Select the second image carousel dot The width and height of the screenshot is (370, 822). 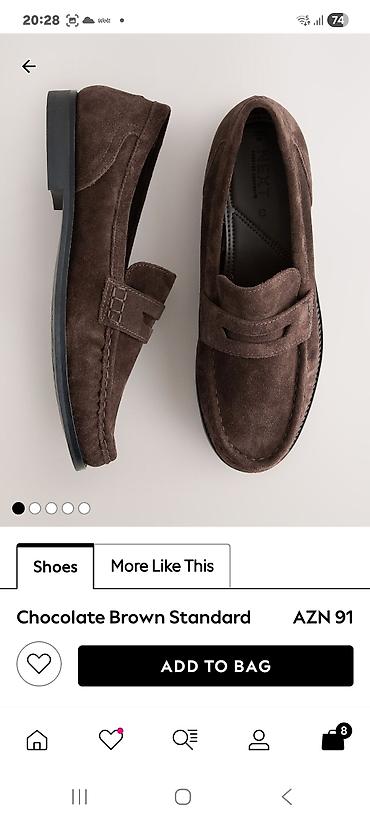click(35, 508)
